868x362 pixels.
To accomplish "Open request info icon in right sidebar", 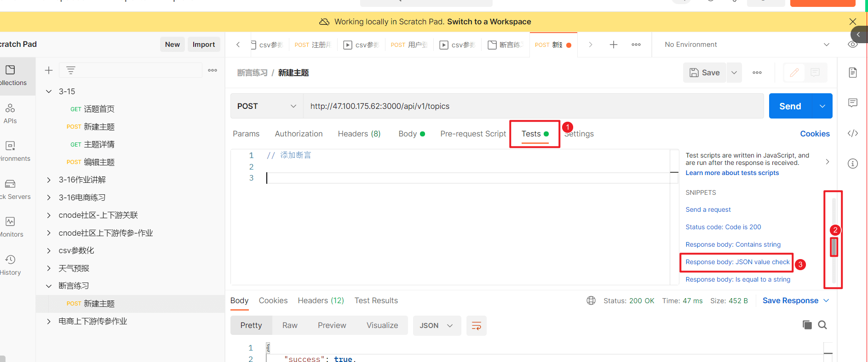I will (853, 164).
